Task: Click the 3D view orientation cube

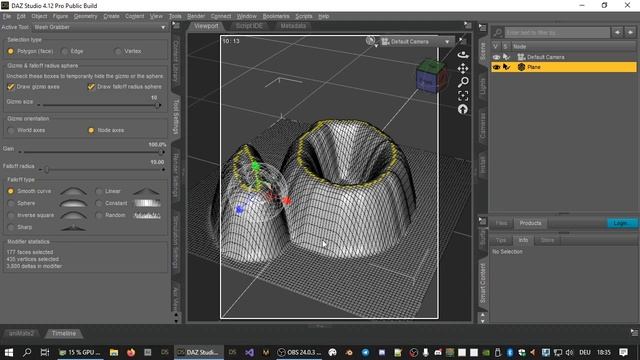Action: (431, 76)
